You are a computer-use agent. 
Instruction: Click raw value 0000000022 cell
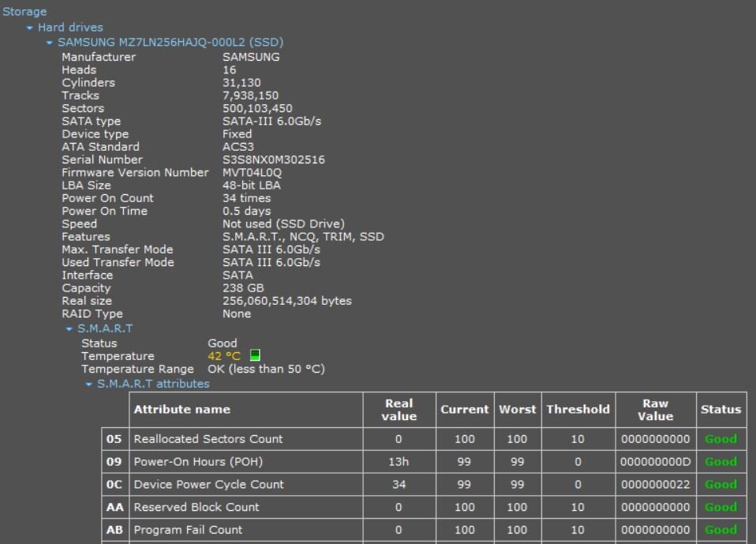(656, 484)
